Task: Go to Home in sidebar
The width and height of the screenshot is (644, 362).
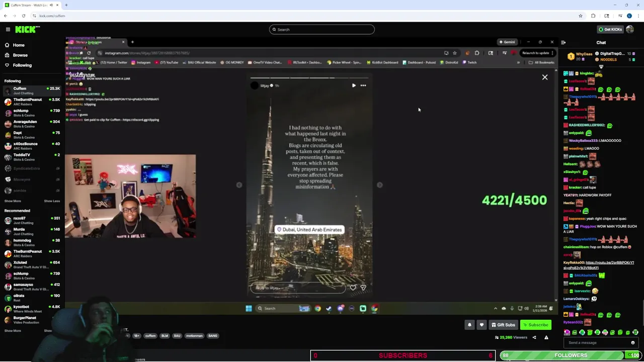Action: coord(19,45)
